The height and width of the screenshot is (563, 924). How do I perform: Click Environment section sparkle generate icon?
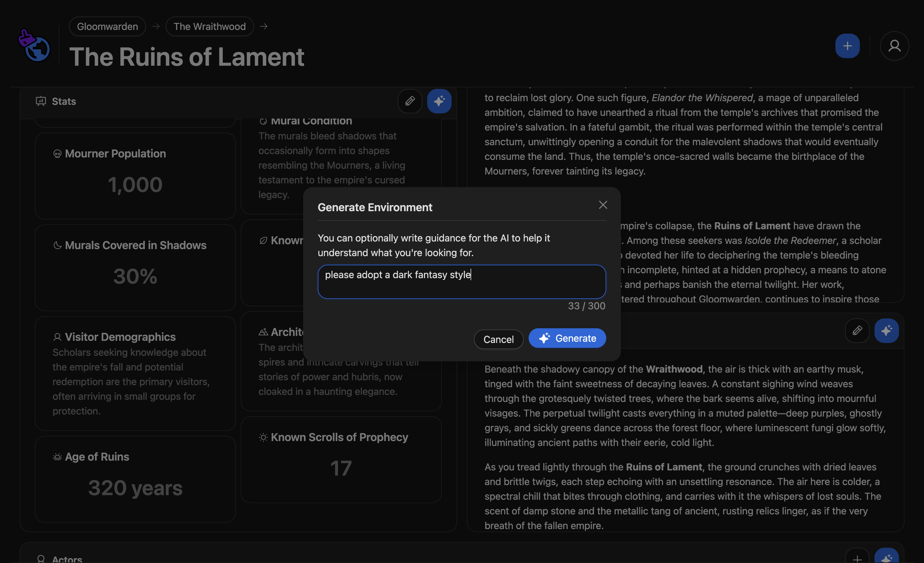tap(886, 330)
